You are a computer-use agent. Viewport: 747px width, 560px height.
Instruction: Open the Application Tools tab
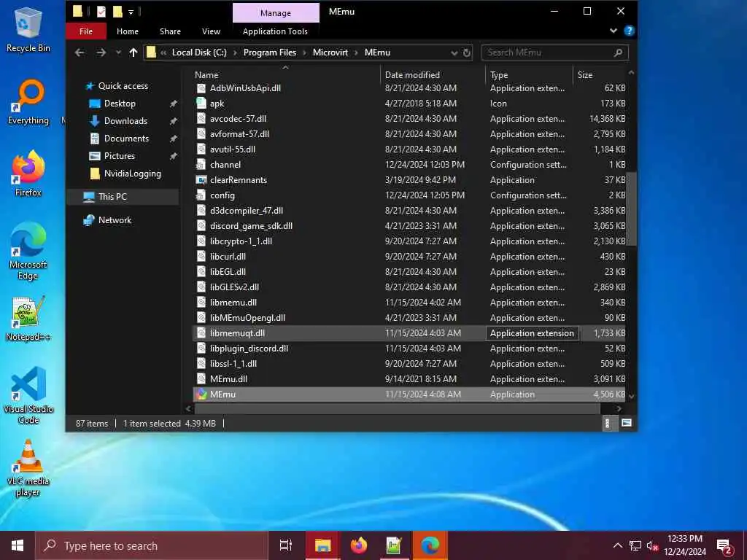coord(275,31)
